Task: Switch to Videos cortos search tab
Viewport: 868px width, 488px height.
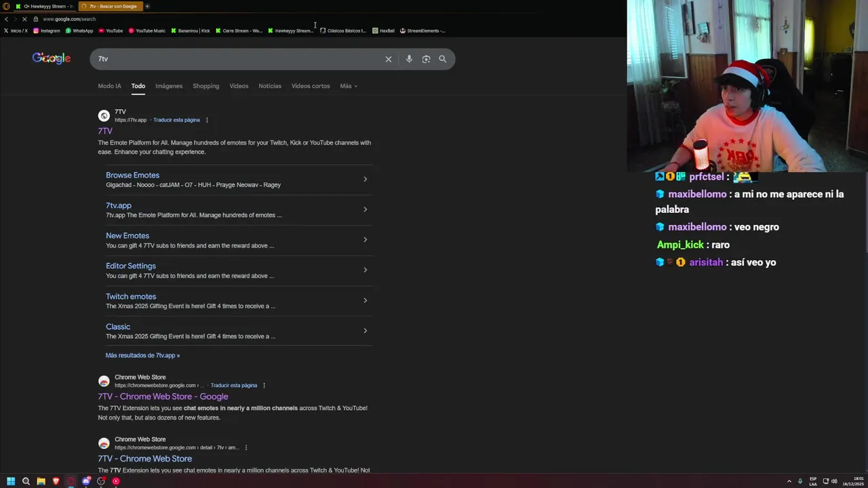Action: [x=311, y=86]
